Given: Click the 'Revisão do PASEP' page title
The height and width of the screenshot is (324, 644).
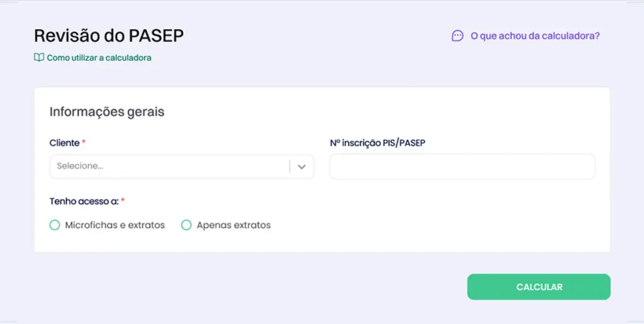Looking at the screenshot, I should tap(109, 36).
